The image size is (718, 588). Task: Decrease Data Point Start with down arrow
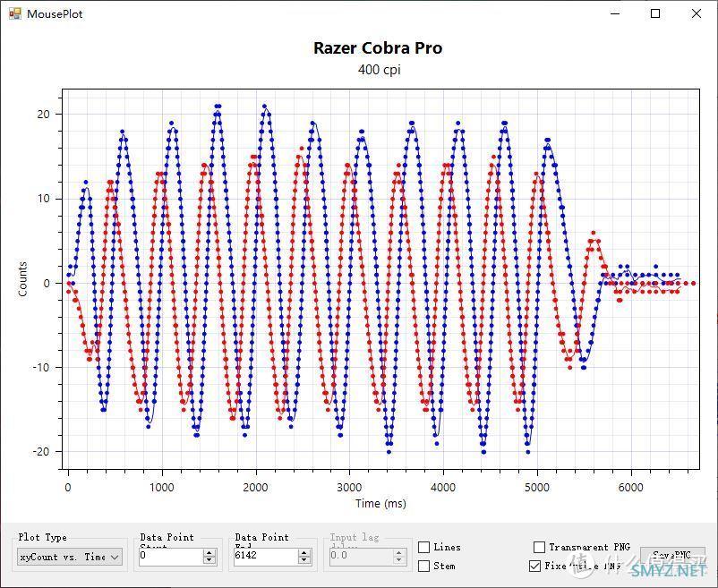pos(209,560)
